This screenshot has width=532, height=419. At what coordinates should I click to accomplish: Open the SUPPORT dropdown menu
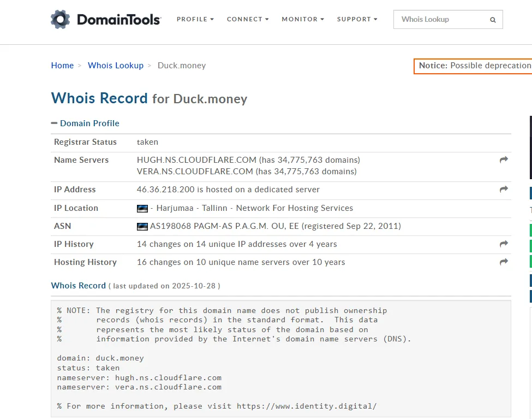tap(357, 19)
